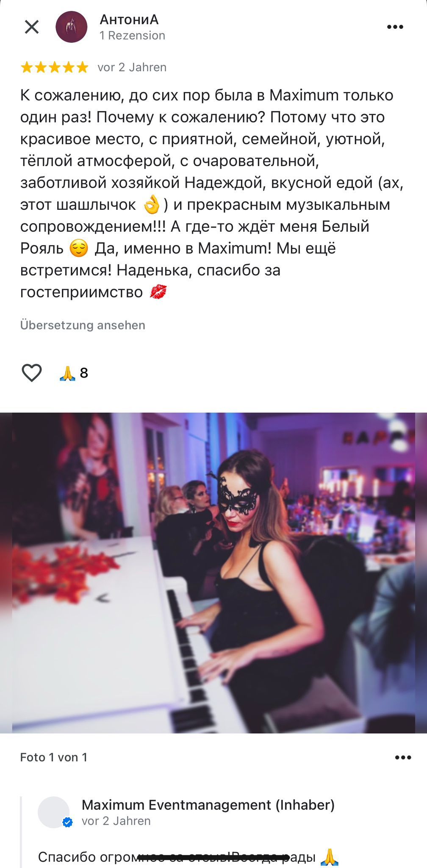Screen dimensions: 427x868
Task: Tap the blue verified badge icon
Action: 67,823
